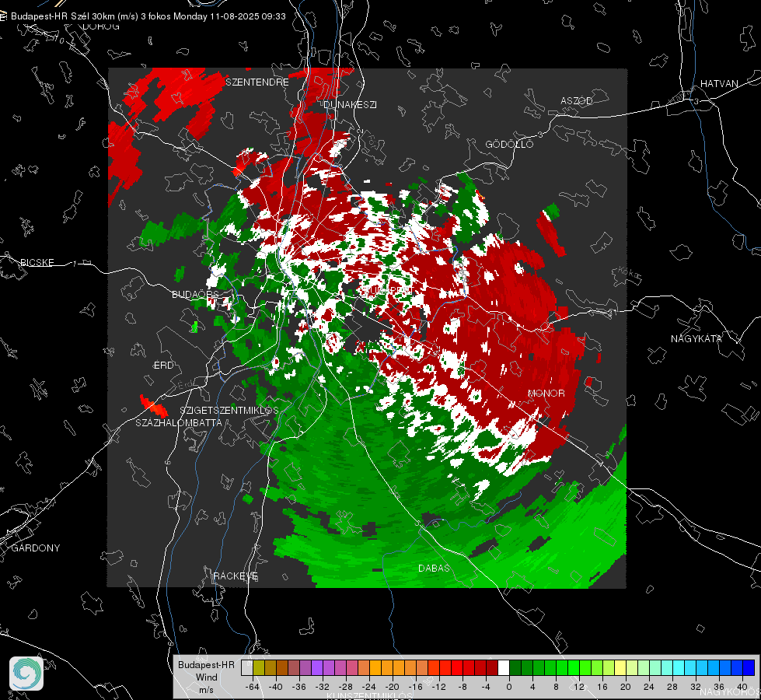
Task: Click the -24 legend value
Action: (369, 687)
